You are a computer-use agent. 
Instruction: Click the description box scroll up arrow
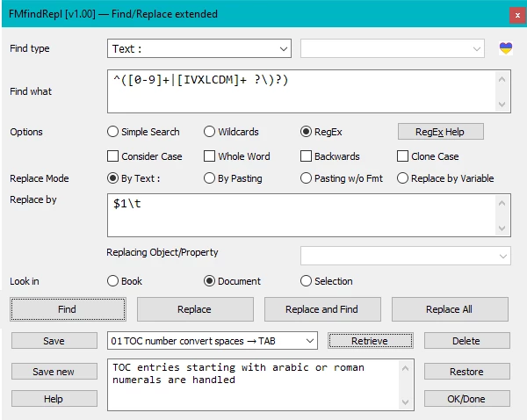tap(406, 368)
